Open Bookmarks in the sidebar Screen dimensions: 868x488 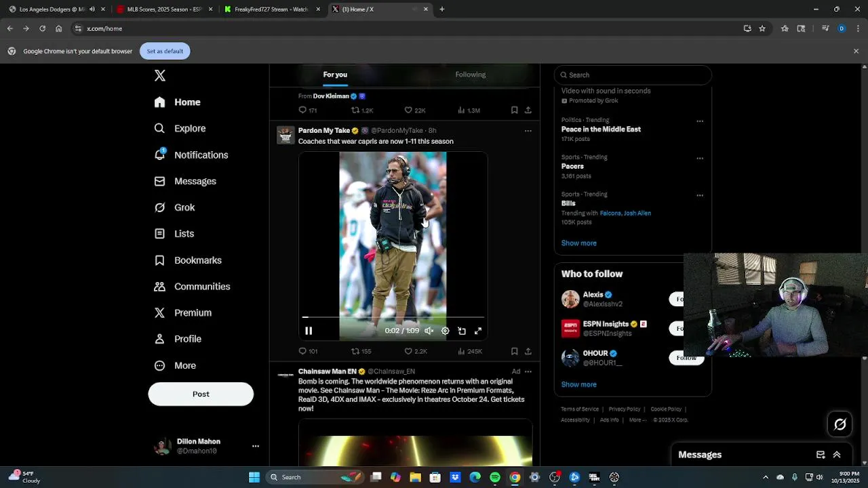tap(188, 260)
